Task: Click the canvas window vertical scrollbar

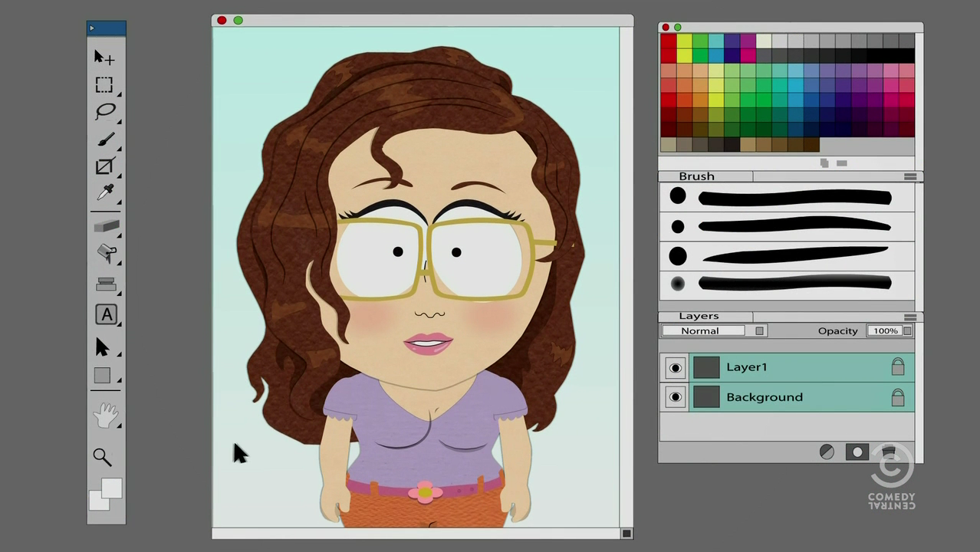Action: [626, 276]
